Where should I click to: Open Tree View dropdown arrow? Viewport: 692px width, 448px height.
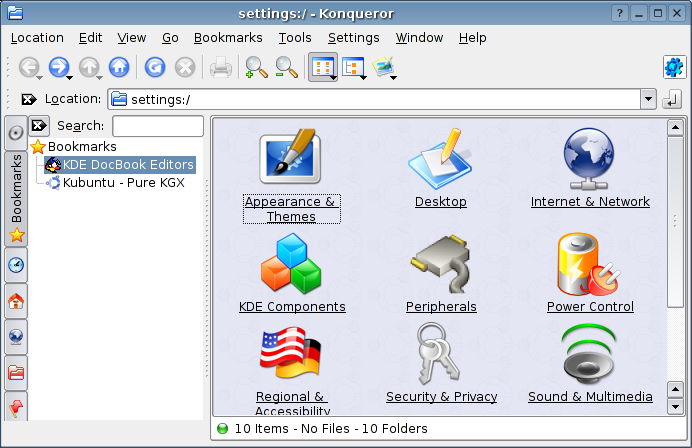(363, 78)
